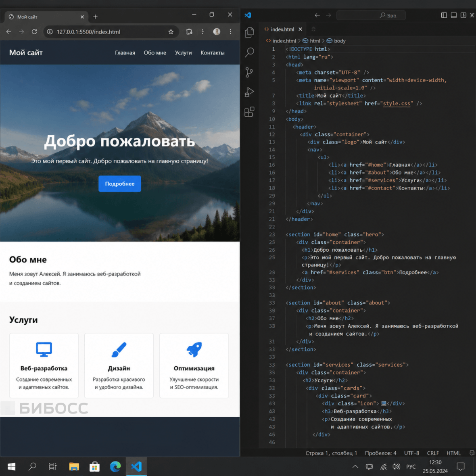Navigate to 'Контакты' in the site menu
476x476 pixels.
(213, 52)
